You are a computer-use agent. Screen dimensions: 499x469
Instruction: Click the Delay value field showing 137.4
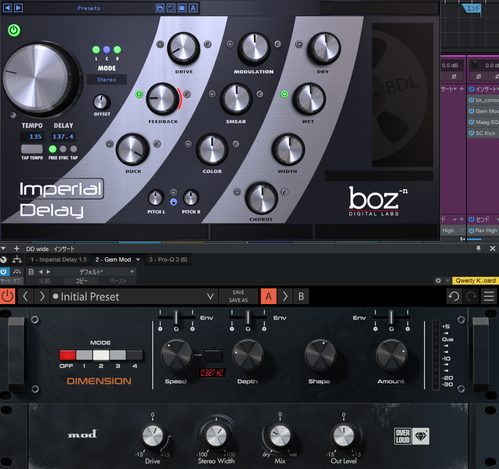pos(63,136)
